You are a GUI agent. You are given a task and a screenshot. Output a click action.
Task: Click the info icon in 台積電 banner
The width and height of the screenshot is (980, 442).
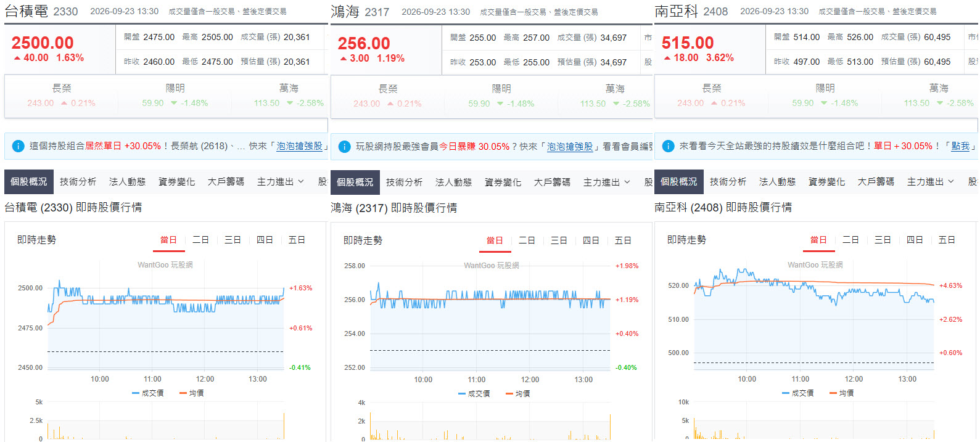[x=18, y=146]
